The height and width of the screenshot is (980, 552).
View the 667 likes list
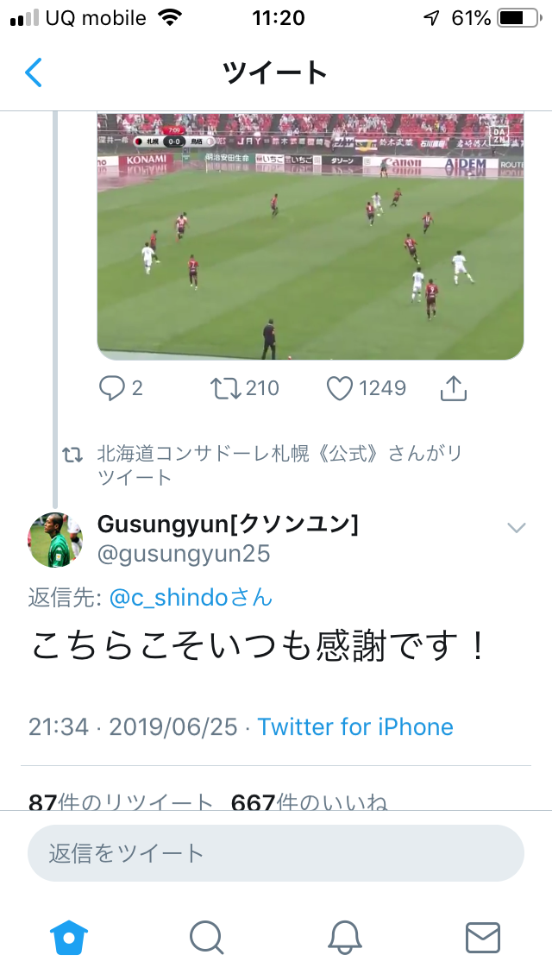coord(309,802)
